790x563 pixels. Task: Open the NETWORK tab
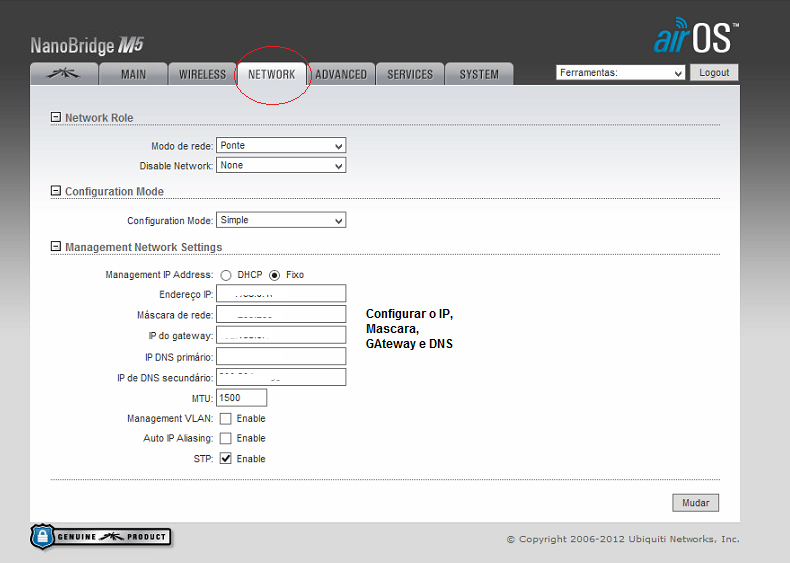[x=272, y=74]
